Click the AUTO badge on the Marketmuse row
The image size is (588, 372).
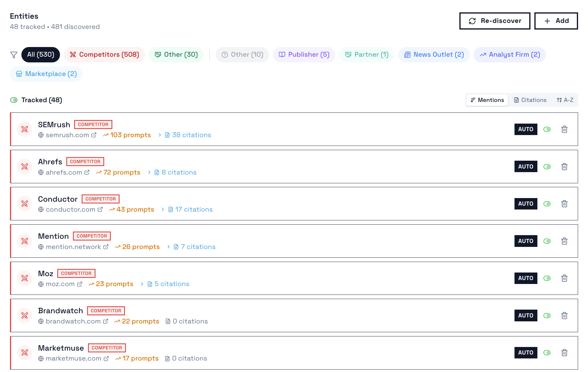tap(526, 352)
